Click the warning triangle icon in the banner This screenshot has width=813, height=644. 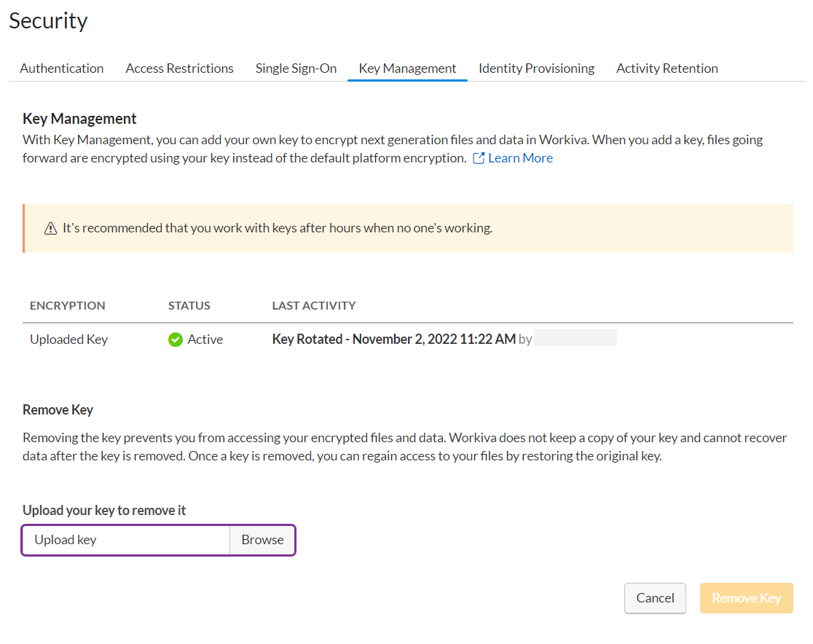click(50, 229)
